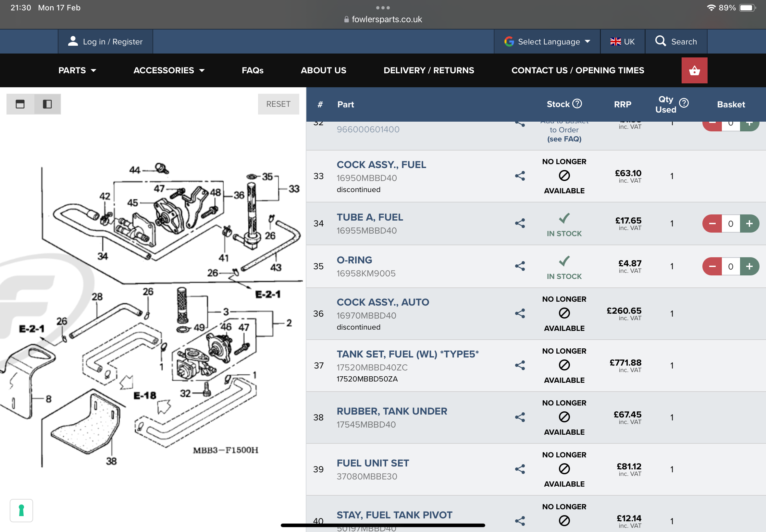Expand the PARTS dropdown menu

77,70
